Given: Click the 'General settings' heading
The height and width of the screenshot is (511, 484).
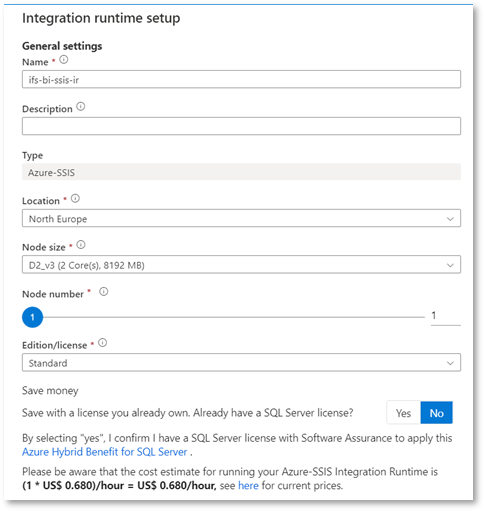Looking at the screenshot, I should coord(62,46).
